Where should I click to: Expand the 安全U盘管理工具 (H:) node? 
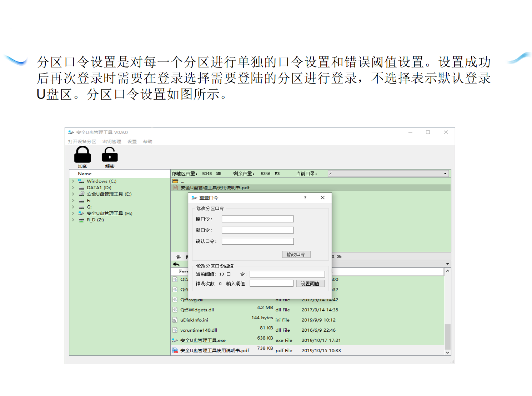73,214
